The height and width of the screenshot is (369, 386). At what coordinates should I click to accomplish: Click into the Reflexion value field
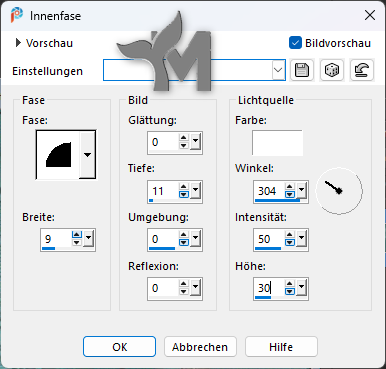(163, 288)
